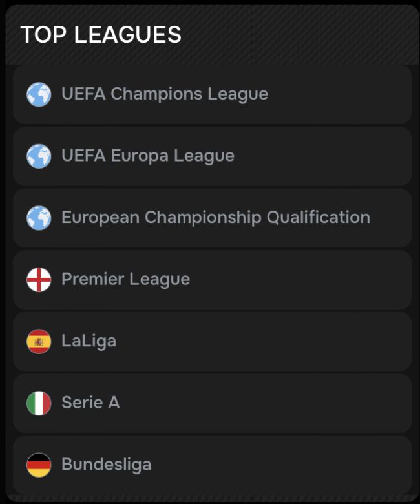
Task: Click empty area of UEFA Europa League row
Action: point(323,156)
